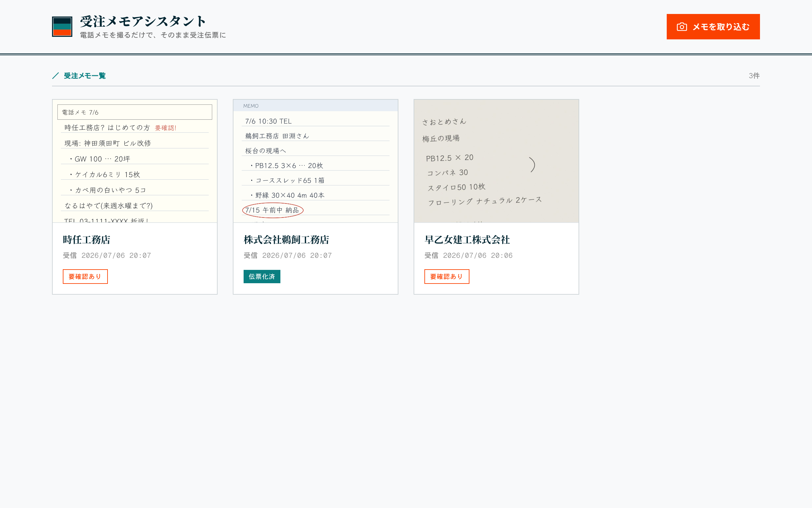Click the 株式会社鵜飼工務店 card title
Image resolution: width=812 pixels, height=508 pixels.
(286, 239)
